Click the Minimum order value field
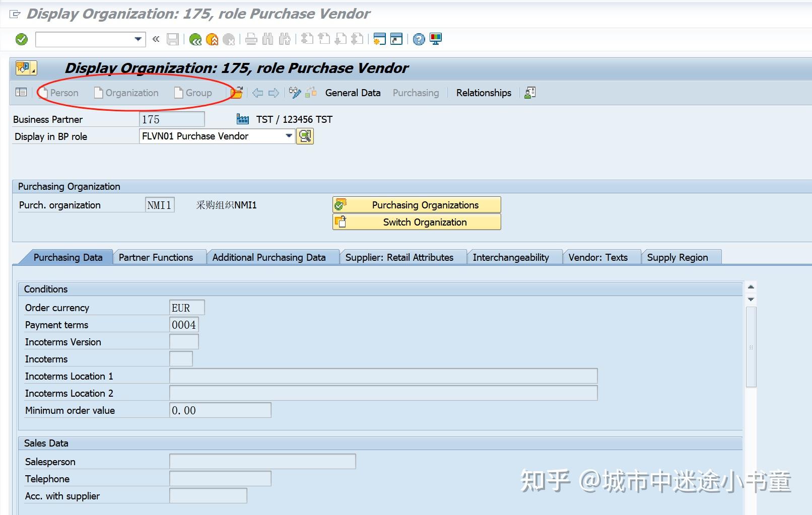 pos(219,410)
